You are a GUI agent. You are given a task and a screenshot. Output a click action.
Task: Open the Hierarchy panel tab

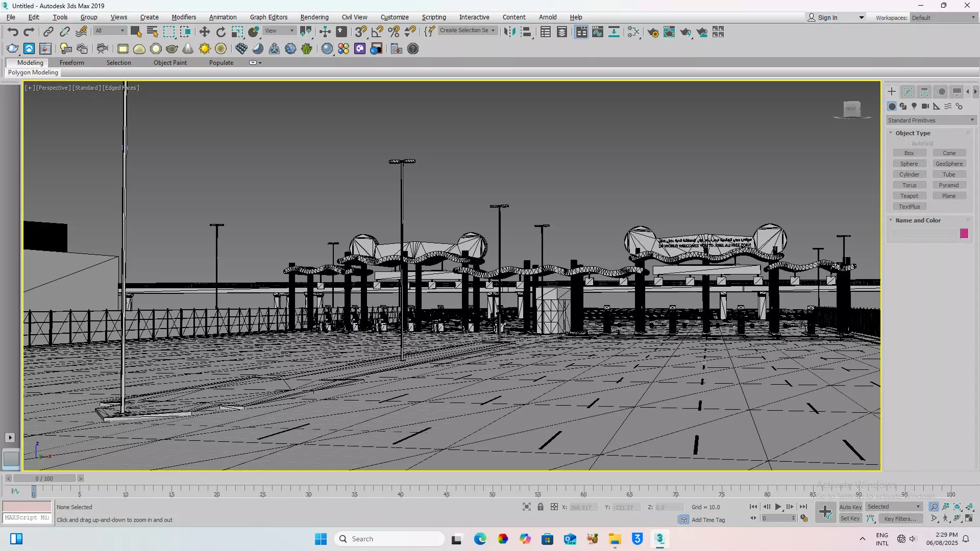[x=924, y=92]
